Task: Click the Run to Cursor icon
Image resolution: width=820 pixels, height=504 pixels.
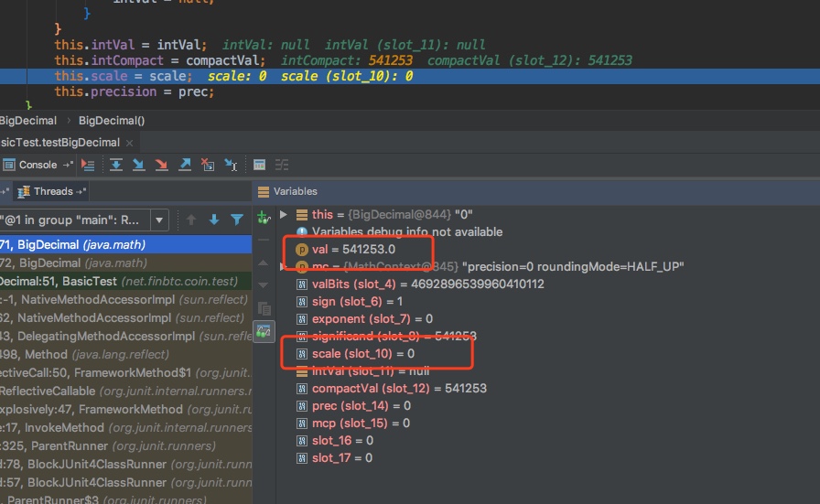Action: click(231, 166)
